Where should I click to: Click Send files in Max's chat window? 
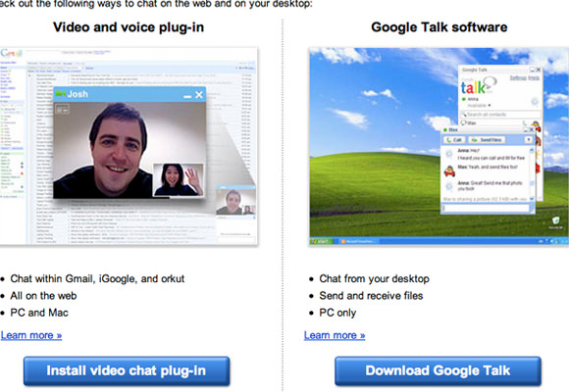[487, 139]
